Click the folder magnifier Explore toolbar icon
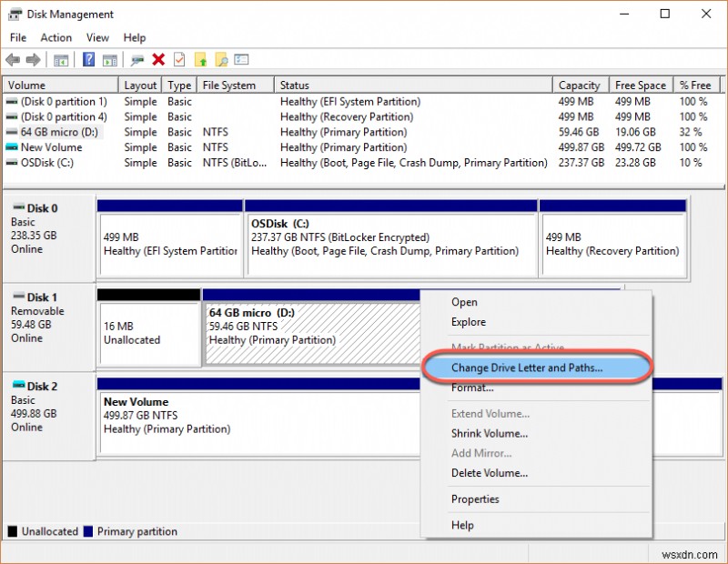Image resolution: width=728 pixels, height=564 pixels. pyautogui.click(x=221, y=59)
